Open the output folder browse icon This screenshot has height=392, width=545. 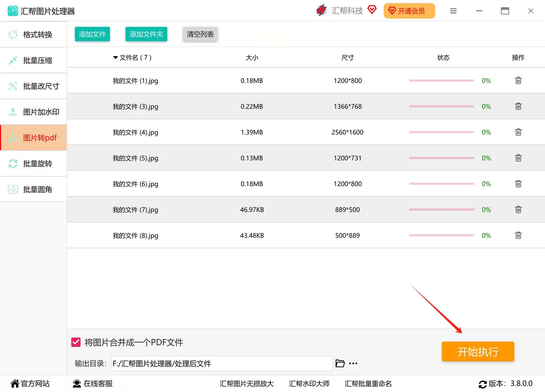pos(340,363)
